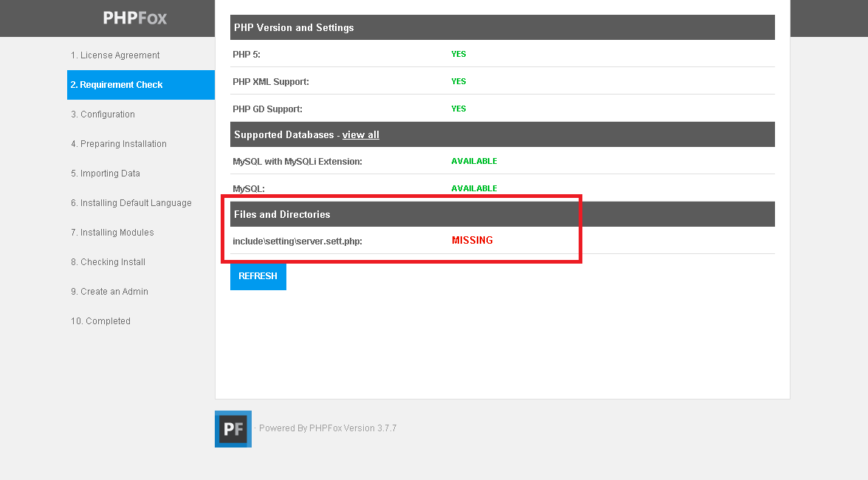This screenshot has height=480, width=868.
Task: Click the plain MySQL row label
Action: point(249,188)
